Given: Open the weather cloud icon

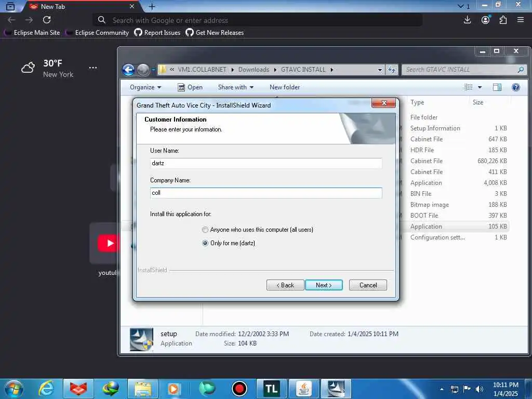Looking at the screenshot, I should point(28,68).
